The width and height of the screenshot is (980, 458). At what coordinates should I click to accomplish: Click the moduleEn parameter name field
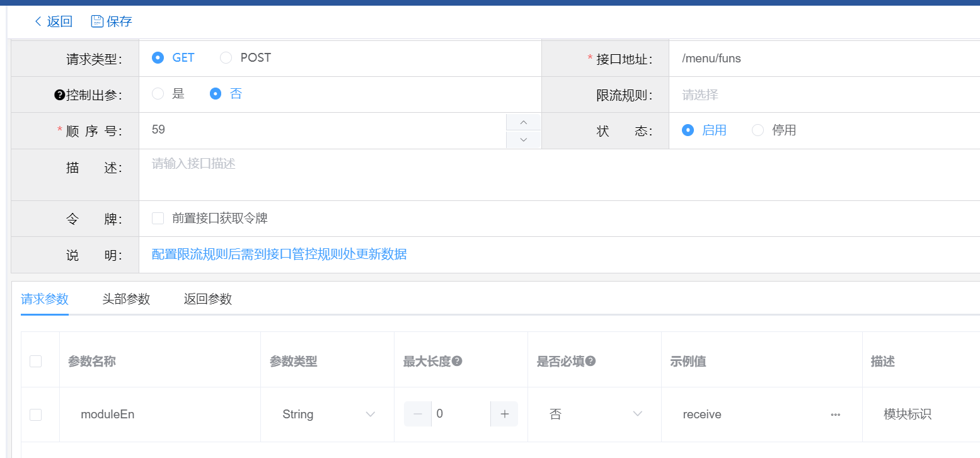[x=160, y=414]
